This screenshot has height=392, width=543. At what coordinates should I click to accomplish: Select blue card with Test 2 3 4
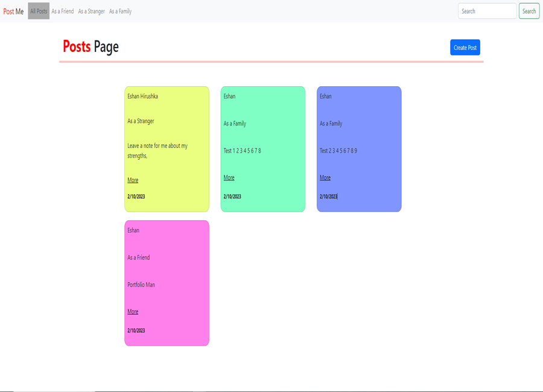tap(359, 149)
